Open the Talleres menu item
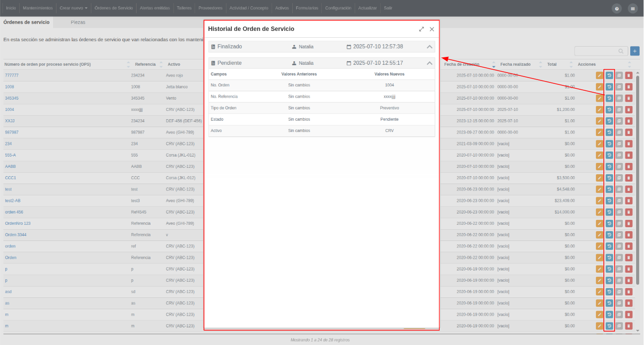 point(184,8)
